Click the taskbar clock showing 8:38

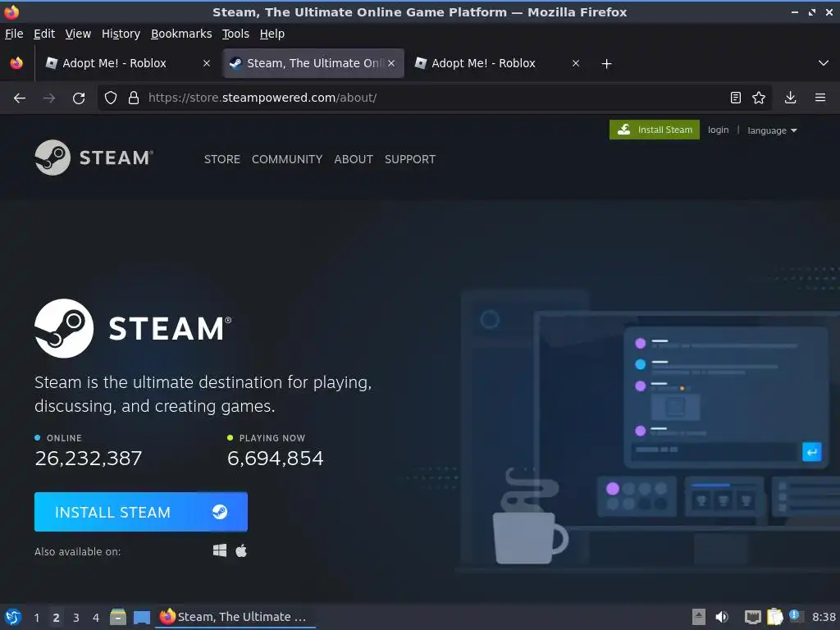(x=824, y=617)
